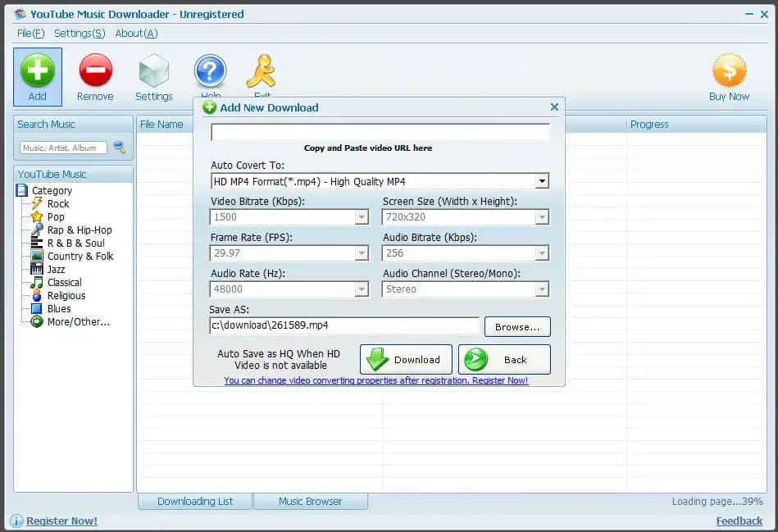Expand the Auto Convert To format dropdown

542,182
